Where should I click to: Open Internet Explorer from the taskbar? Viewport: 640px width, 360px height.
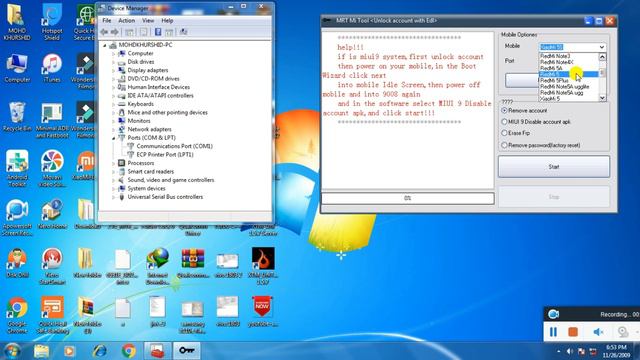tap(100, 351)
